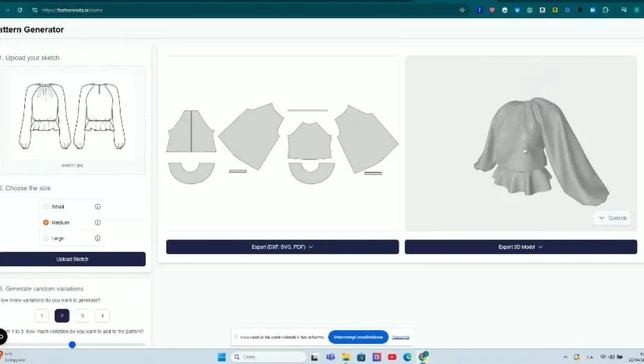Open the Extensions puzzle-piece icon

605,10
